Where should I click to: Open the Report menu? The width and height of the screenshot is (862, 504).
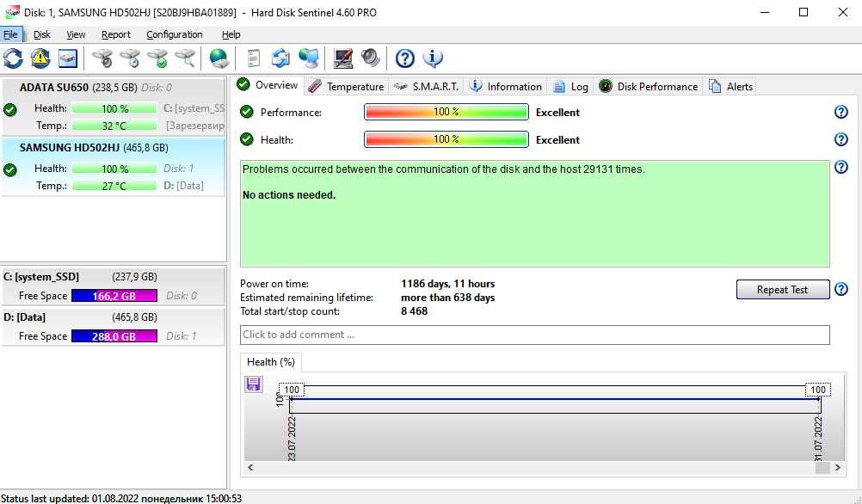116,34
